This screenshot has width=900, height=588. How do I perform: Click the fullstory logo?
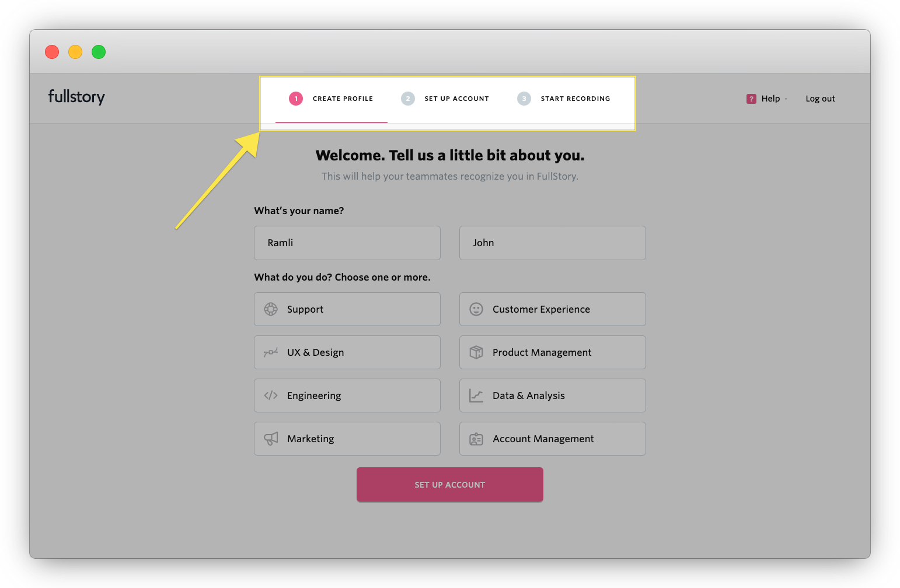pyautogui.click(x=76, y=97)
